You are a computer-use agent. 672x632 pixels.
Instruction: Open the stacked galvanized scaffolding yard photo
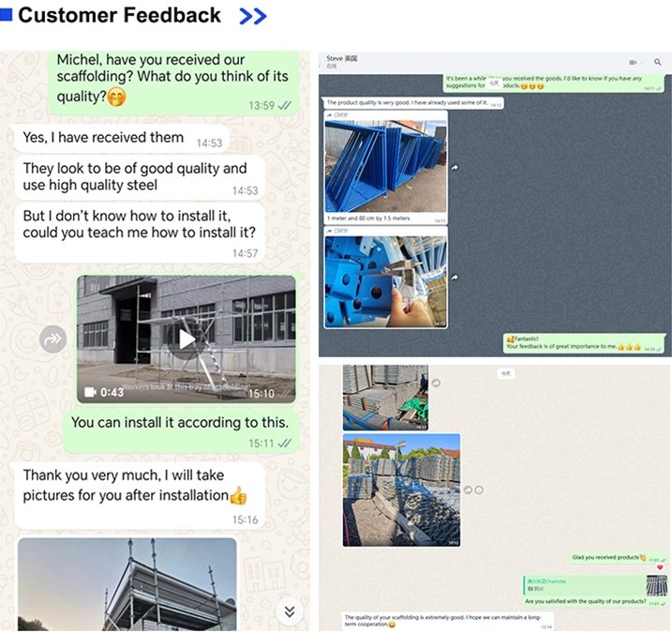pos(401,489)
